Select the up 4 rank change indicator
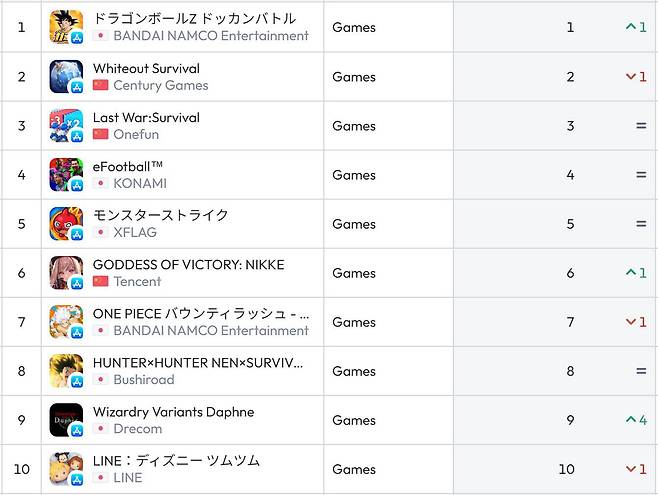Viewport: 658px width, 495px height. click(x=636, y=420)
